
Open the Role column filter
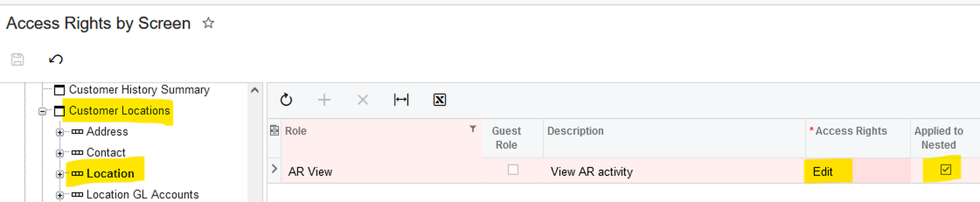(473, 129)
